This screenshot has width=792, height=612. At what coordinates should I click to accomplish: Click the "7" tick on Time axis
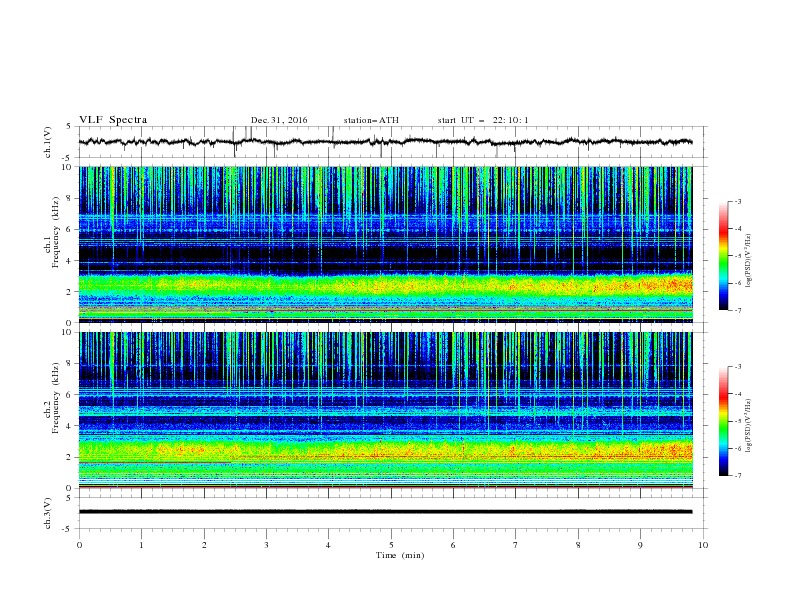point(516,545)
